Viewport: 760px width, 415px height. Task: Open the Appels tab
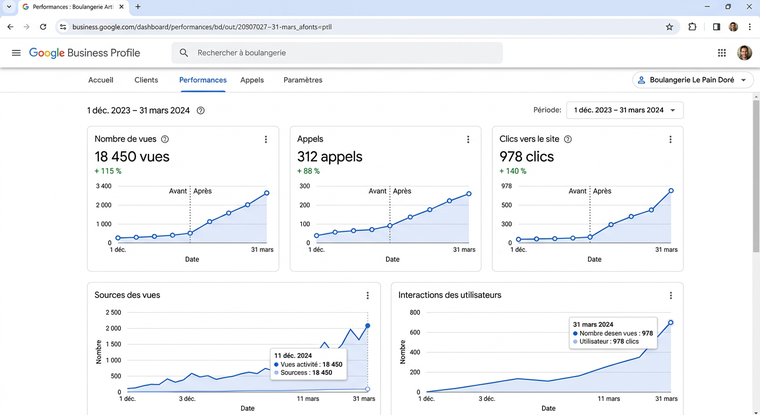click(x=252, y=80)
